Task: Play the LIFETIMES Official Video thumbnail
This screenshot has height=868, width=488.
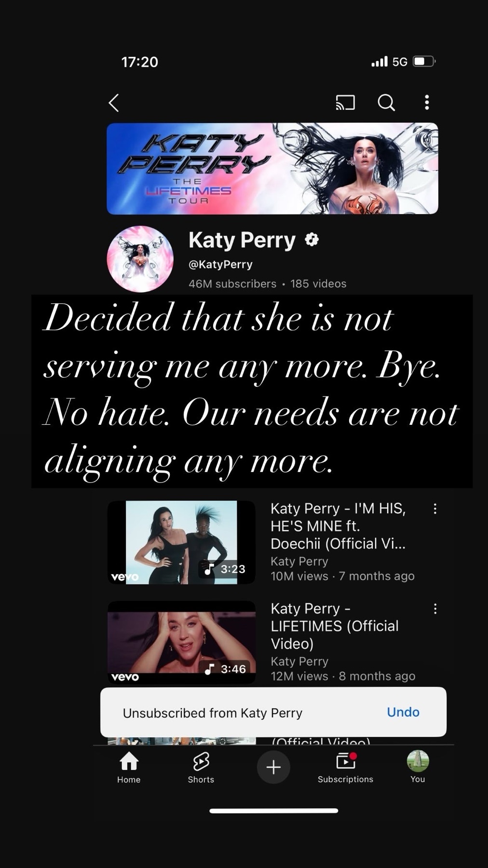Action: point(181,642)
